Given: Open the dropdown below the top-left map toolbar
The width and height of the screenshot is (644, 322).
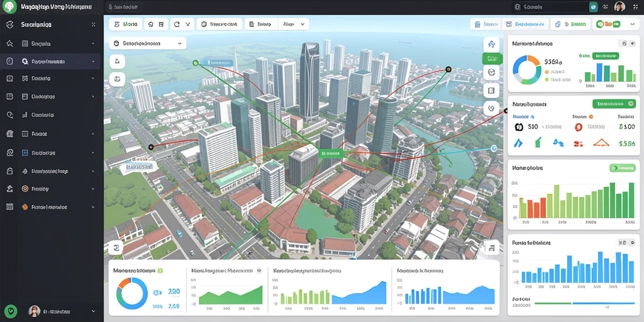Looking at the screenshot, I should [147, 43].
